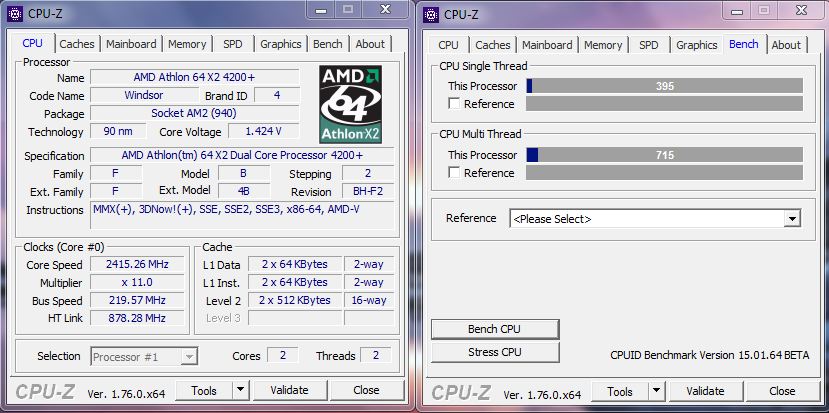Open About tab in right window

(x=786, y=45)
